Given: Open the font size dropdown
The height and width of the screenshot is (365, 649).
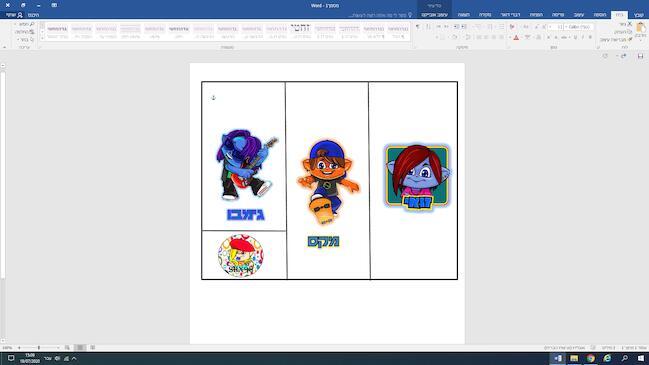Looking at the screenshot, I should 555,27.
